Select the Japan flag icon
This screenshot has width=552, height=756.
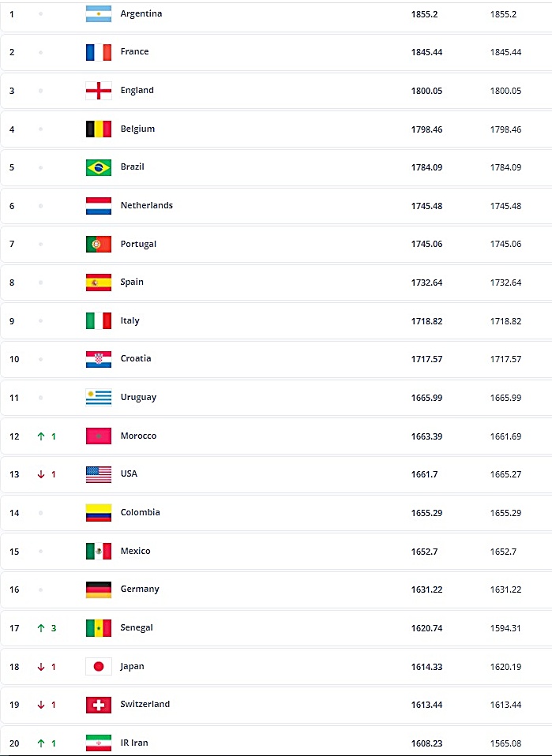[x=99, y=666]
